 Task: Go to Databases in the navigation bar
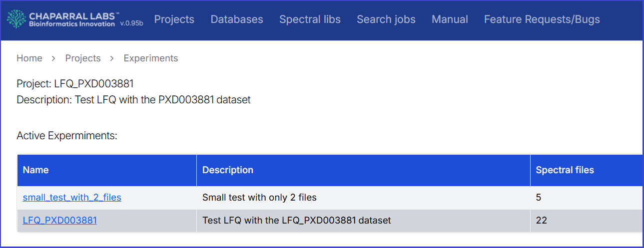tap(237, 19)
